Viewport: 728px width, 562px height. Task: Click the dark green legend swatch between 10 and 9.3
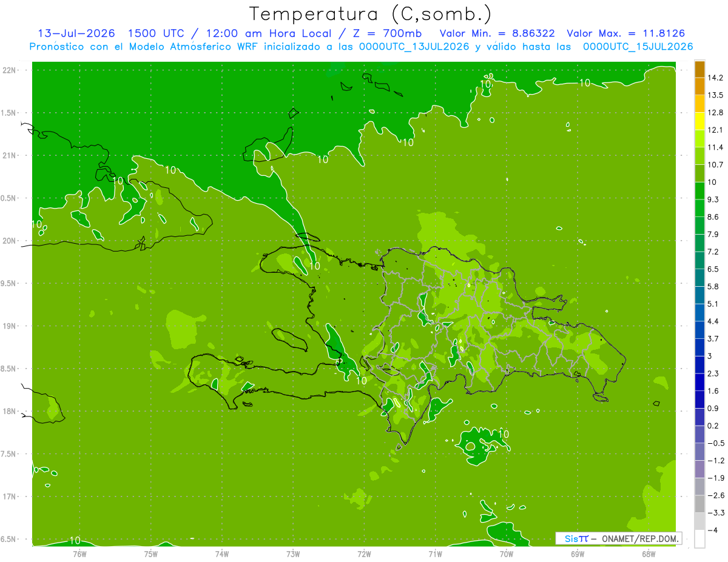(x=699, y=191)
